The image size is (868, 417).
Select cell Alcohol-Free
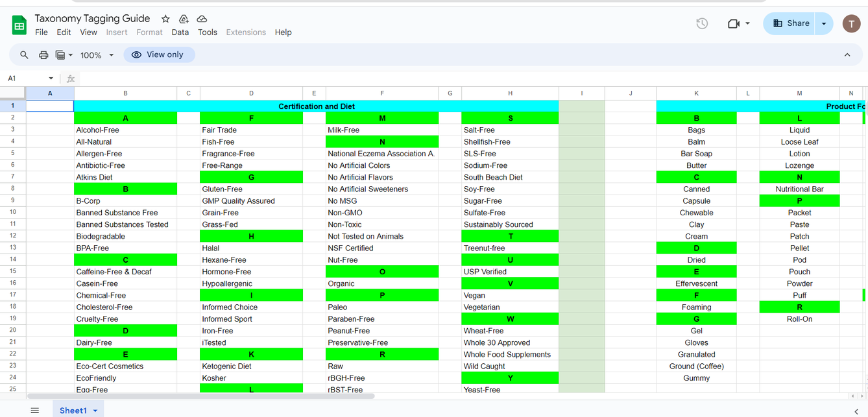point(125,130)
